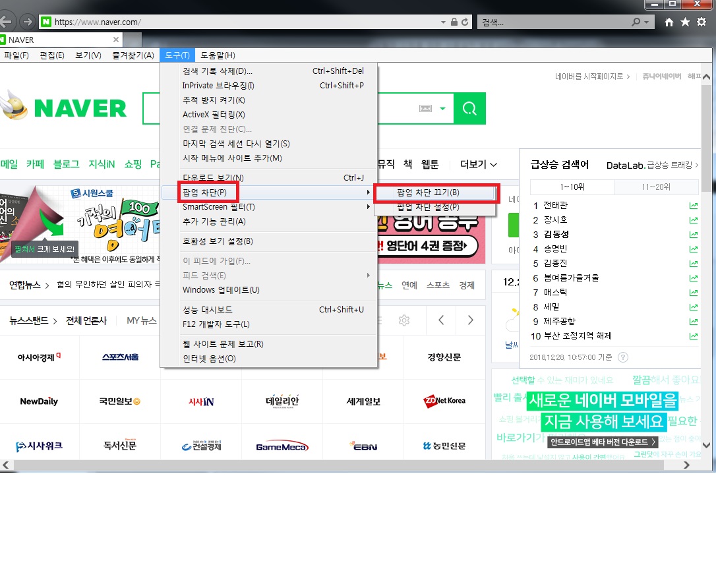
Task: Choose 검색 기록 삭제(D) from the menu
Action: point(270,71)
